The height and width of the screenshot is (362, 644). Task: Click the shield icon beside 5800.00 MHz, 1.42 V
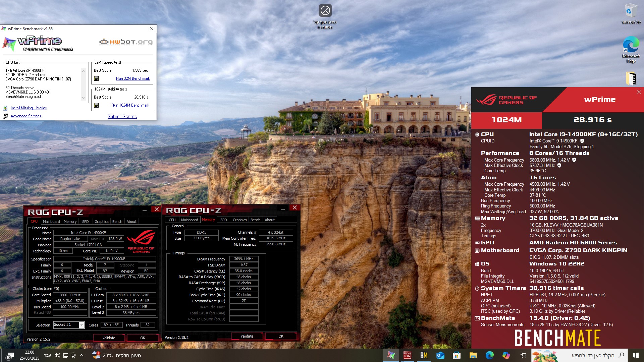(574, 160)
